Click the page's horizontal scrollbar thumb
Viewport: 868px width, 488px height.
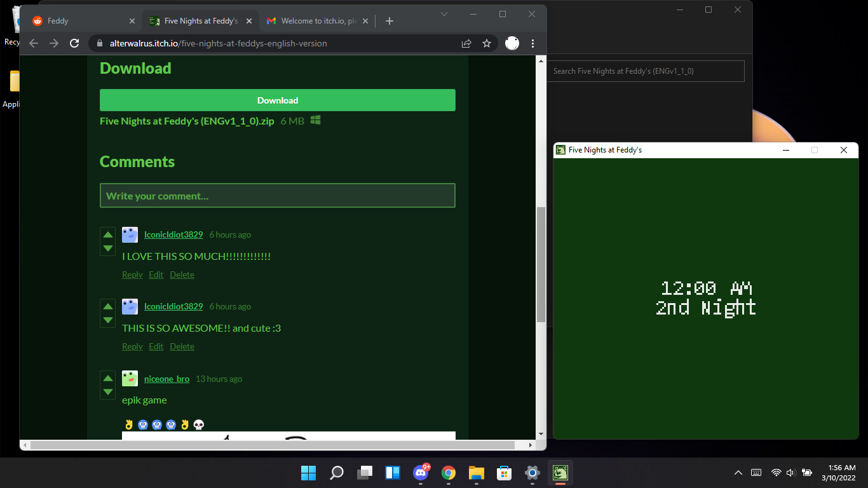pyautogui.click(x=272, y=445)
